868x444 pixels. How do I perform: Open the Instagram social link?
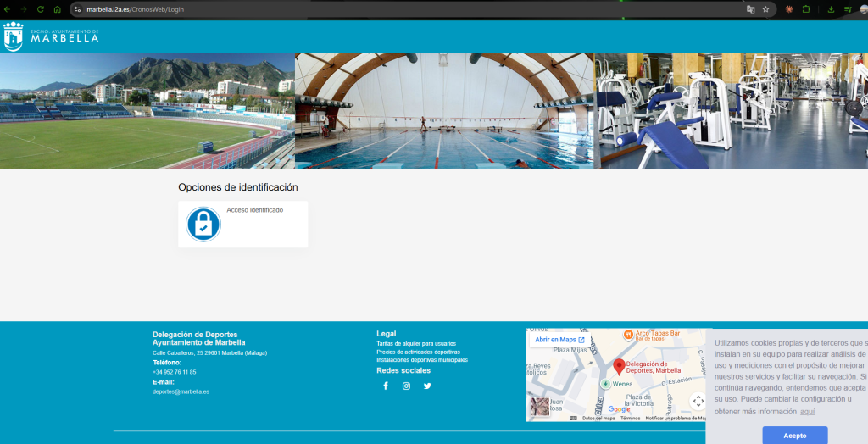tap(406, 386)
